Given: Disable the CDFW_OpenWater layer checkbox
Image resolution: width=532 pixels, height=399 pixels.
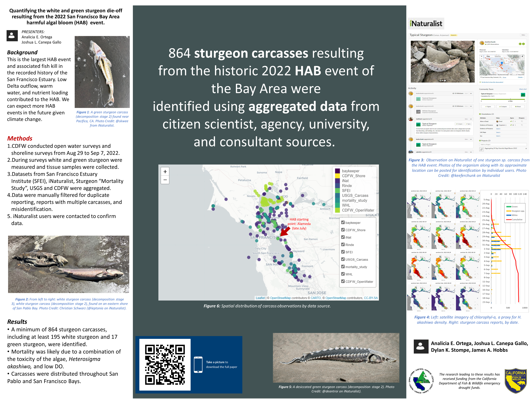Looking at the screenshot, I should [343, 281].
